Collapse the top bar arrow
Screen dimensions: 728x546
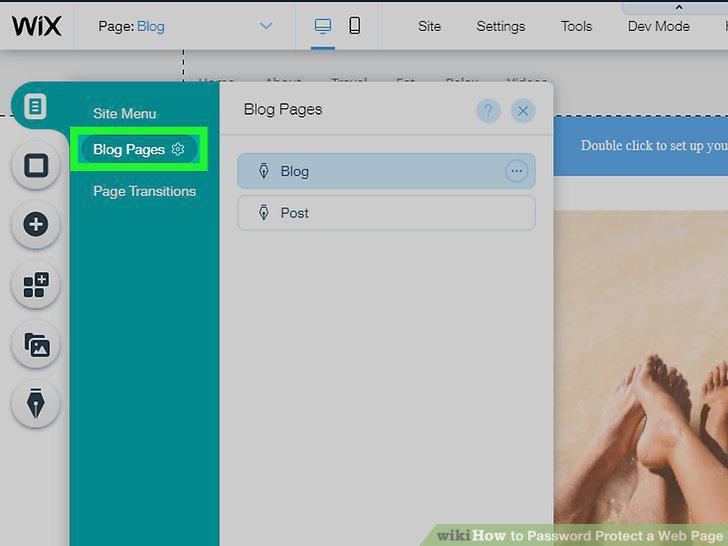click(679, 7)
